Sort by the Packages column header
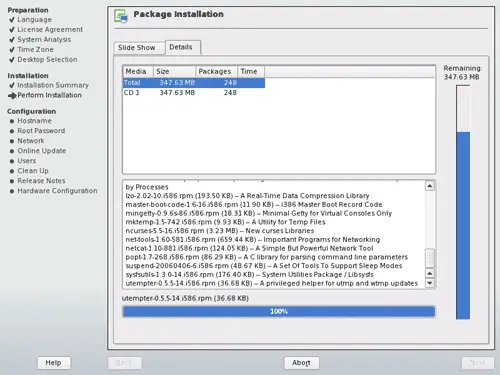Viewport: 500px width, 375px height. tap(217, 71)
